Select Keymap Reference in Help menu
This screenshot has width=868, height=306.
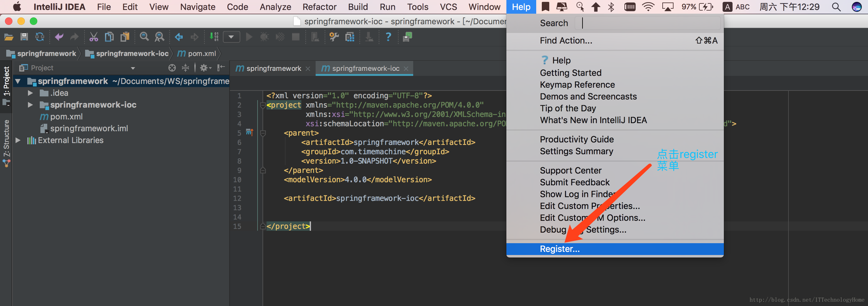point(615,85)
